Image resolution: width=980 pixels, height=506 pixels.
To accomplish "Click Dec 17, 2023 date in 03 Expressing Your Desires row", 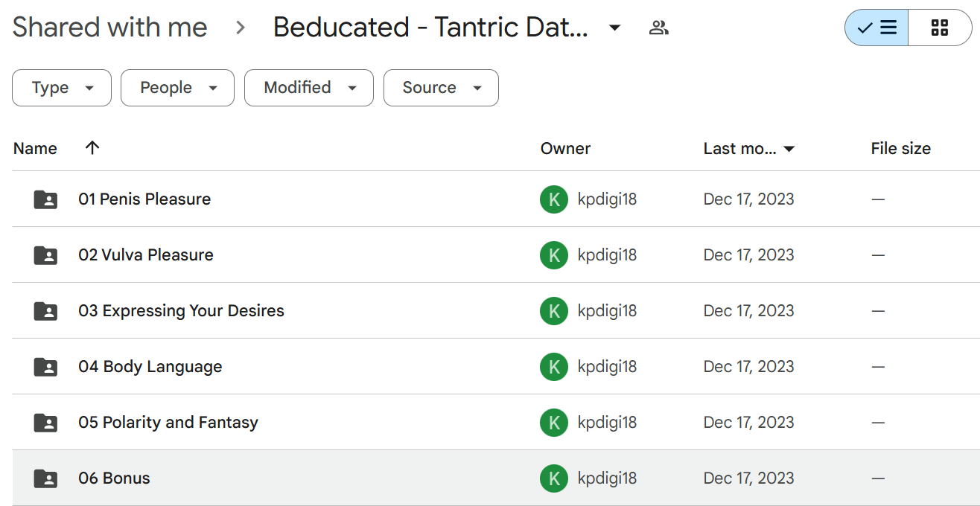I will 748,311.
